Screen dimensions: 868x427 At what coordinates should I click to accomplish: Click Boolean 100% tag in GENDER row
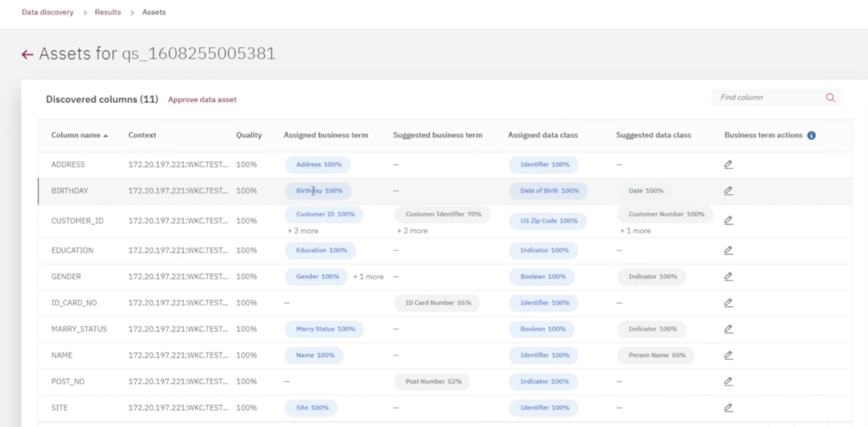pos(542,277)
